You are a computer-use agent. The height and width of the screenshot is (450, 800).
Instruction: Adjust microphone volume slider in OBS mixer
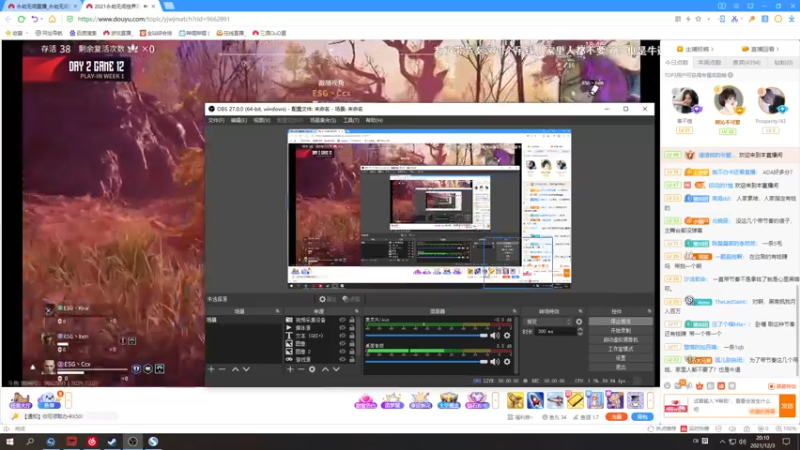click(426, 335)
